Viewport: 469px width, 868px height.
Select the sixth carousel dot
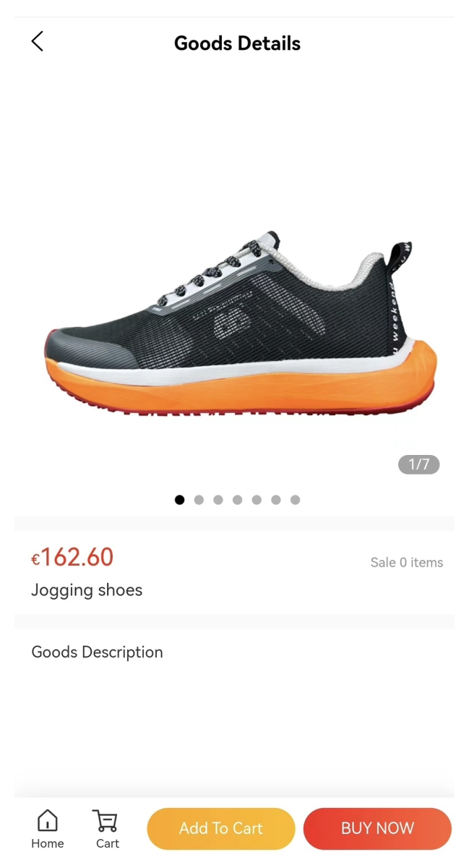pos(276,500)
